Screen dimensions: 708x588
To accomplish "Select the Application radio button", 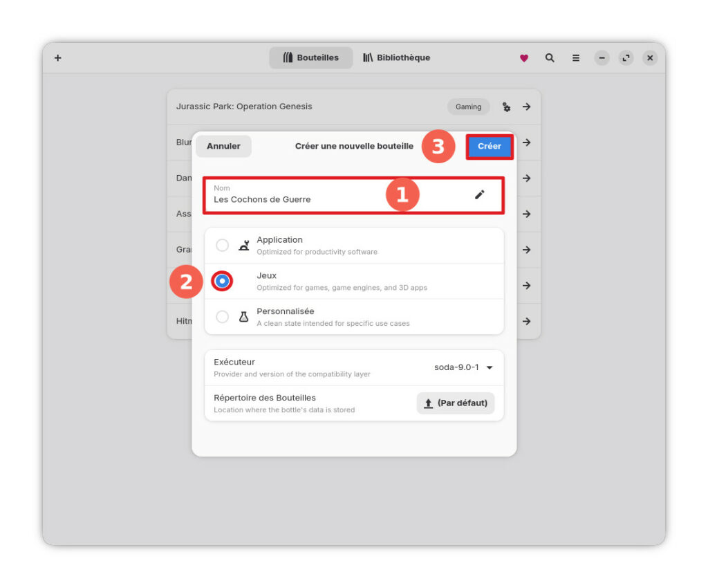I will click(x=222, y=246).
